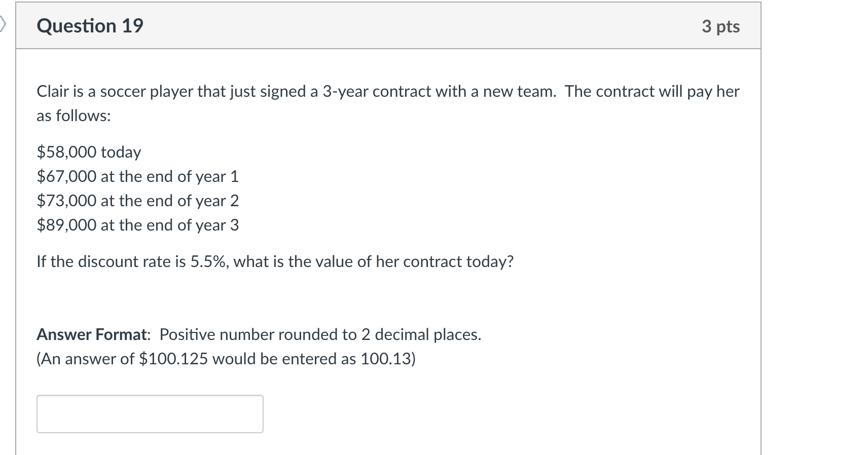The image size is (868, 455).
Task: Click the "$100.125" example answer line
Action: pyautogui.click(x=226, y=359)
